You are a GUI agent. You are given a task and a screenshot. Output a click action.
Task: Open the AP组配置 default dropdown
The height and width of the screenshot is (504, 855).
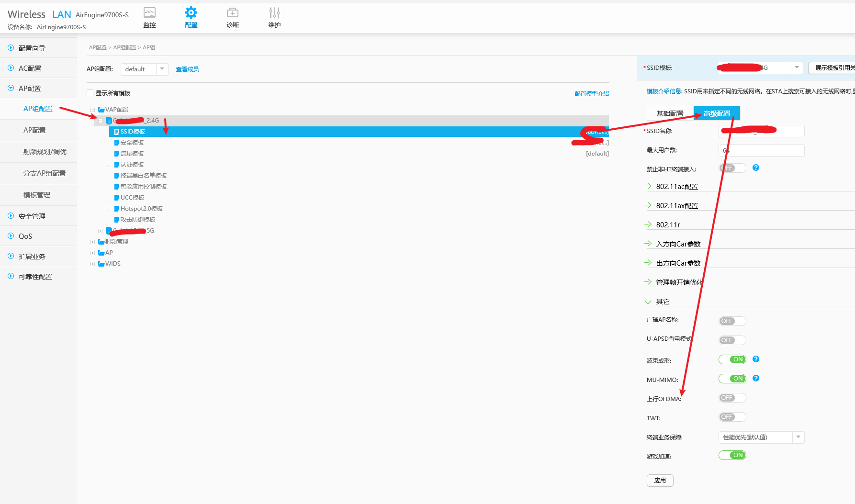click(x=144, y=69)
